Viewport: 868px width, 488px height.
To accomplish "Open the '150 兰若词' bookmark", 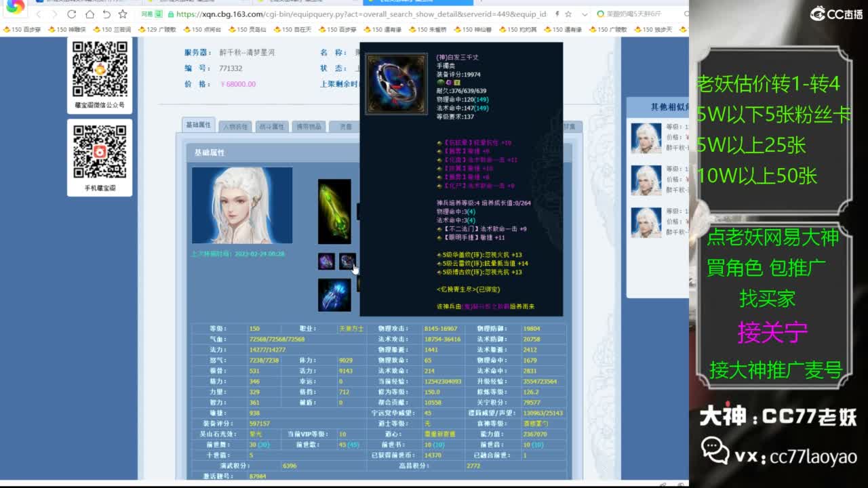I will (112, 29).
